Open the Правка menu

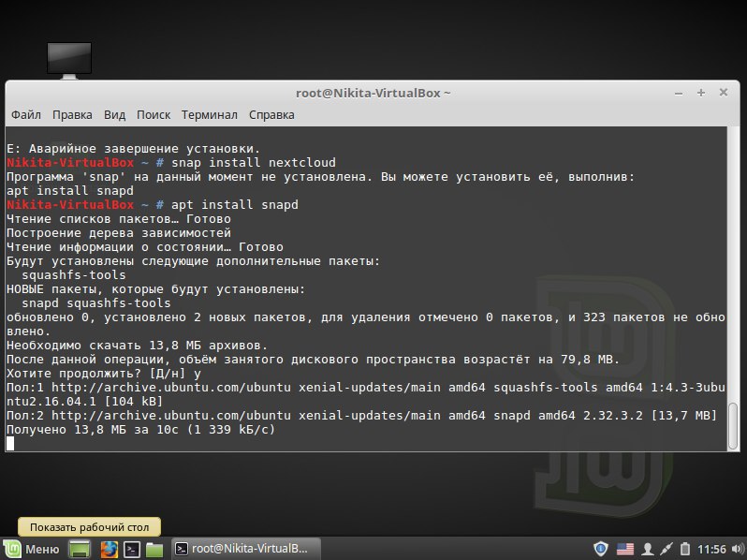tap(72, 115)
